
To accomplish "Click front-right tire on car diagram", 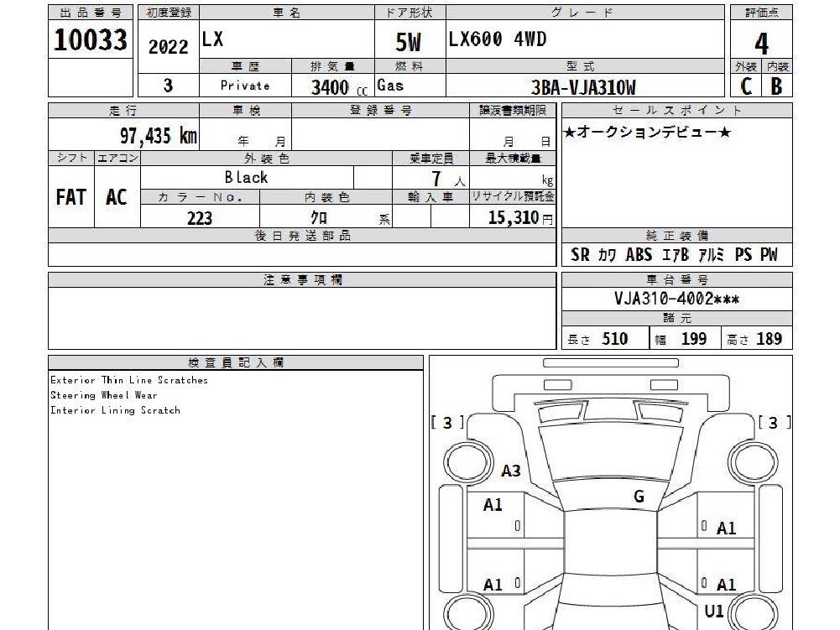I will (x=753, y=462).
